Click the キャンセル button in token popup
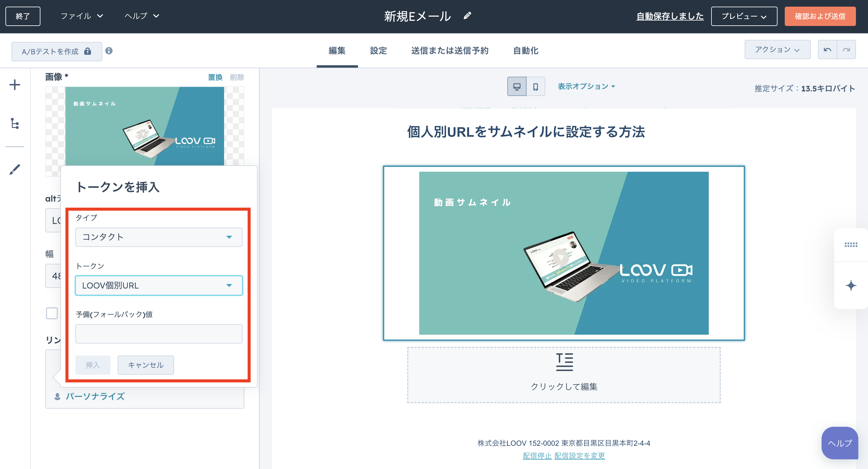This screenshot has height=469, width=868. coord(146,365)
